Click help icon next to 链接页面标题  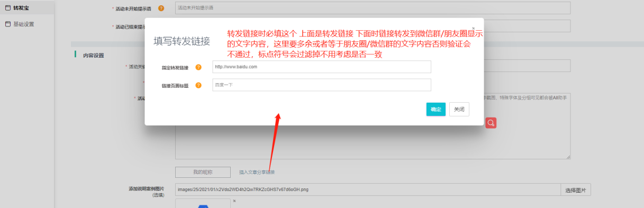pyautogui.click(x=198, y=85)
